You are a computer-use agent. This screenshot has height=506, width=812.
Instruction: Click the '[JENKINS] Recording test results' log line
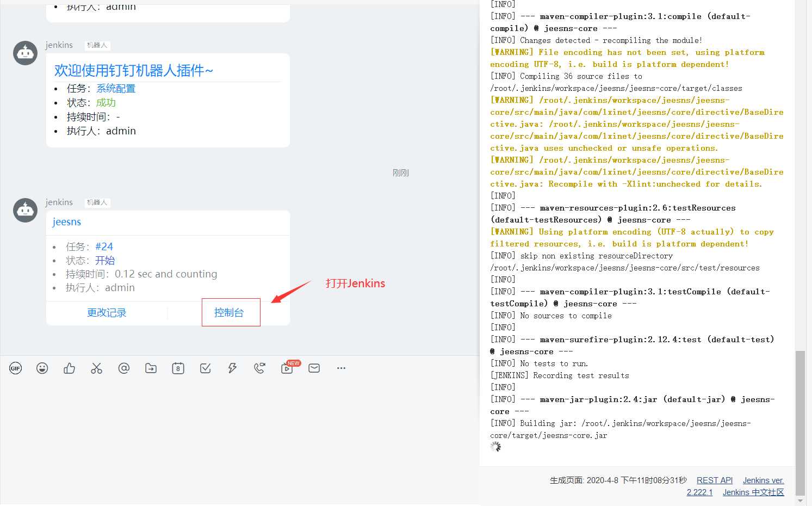[560, 375]
